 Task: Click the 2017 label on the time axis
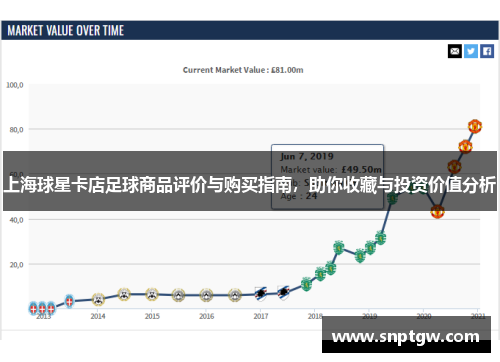coord(261,316)
